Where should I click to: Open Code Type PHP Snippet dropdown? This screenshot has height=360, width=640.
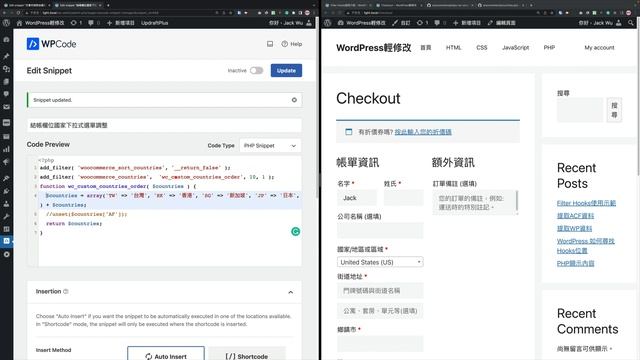tap(270, 146)
